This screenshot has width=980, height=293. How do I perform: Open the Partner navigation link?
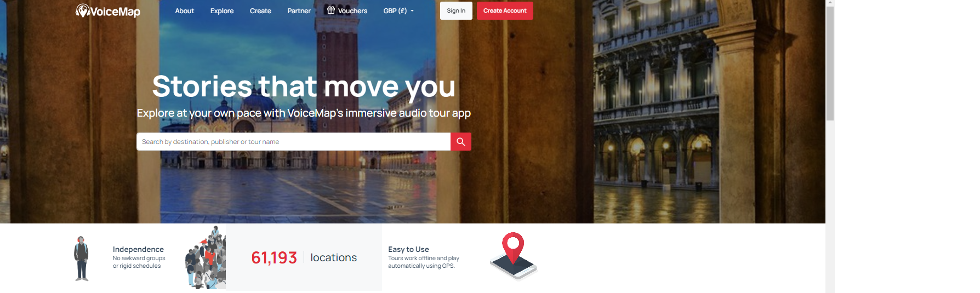[299, 11]
